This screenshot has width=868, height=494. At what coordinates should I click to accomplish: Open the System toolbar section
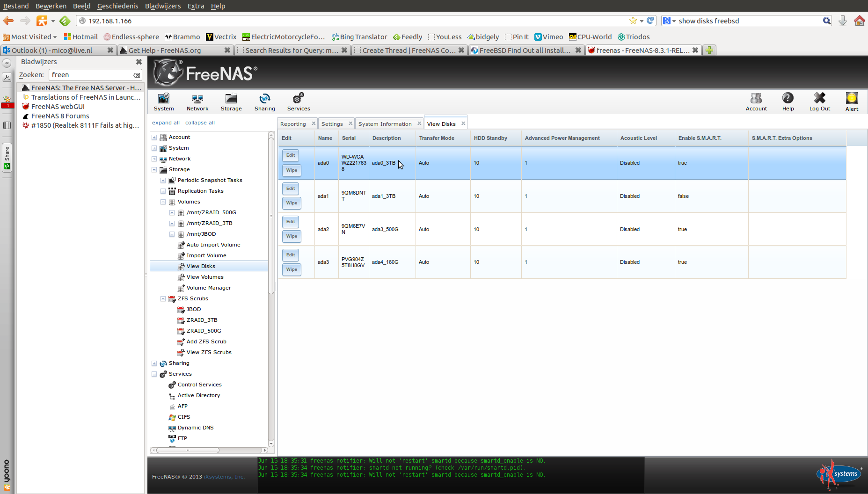(164, 102)
